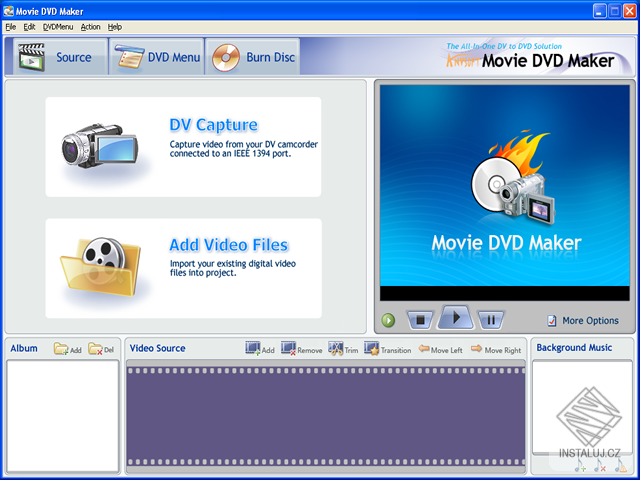
Task: Add background music track
Action: 580,465
